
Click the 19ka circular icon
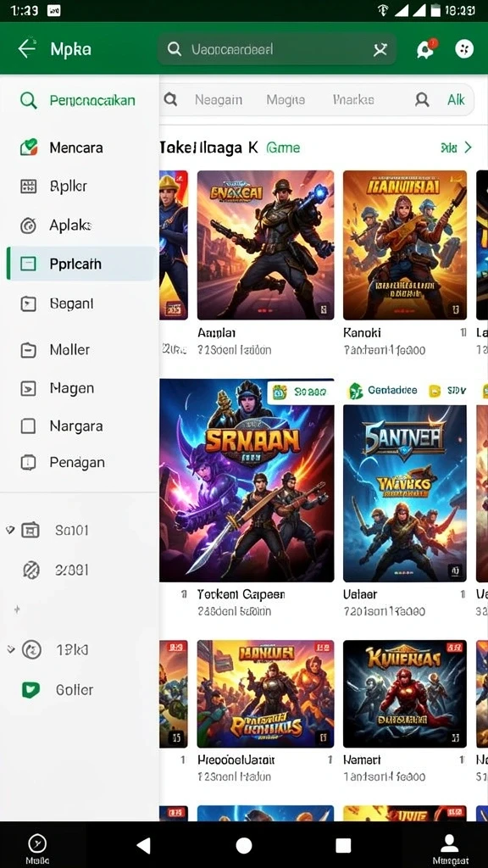click(x=31, y=649)
